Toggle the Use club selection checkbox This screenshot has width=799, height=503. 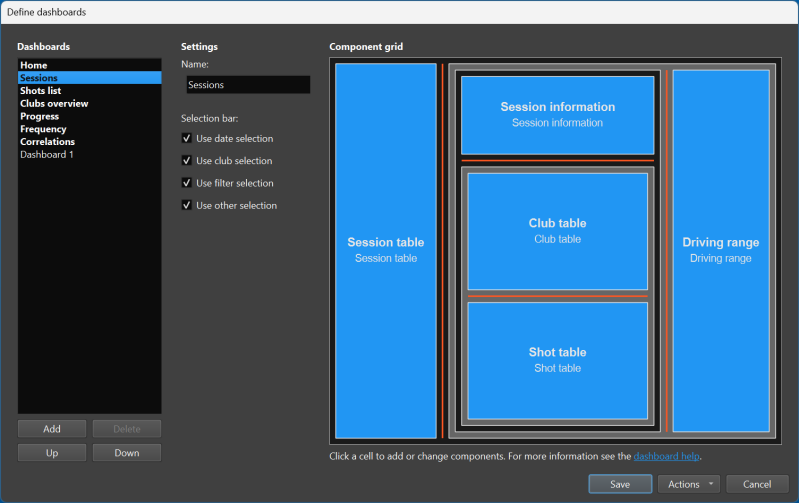[186, 161]
